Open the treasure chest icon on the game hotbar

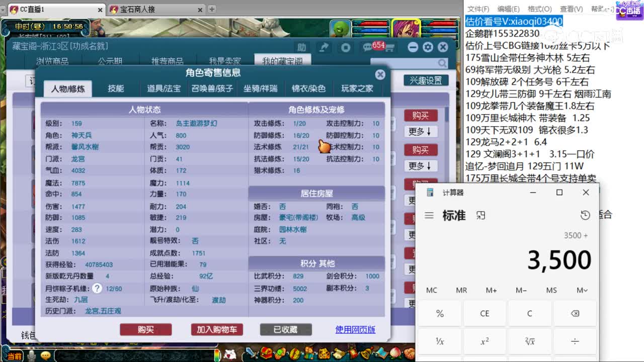(266, 353)
